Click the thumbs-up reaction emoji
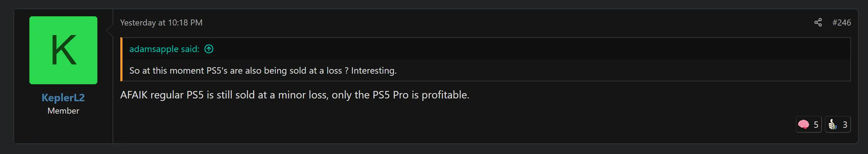The width and height of the screenshot is (868, 154). click(832, 125)
